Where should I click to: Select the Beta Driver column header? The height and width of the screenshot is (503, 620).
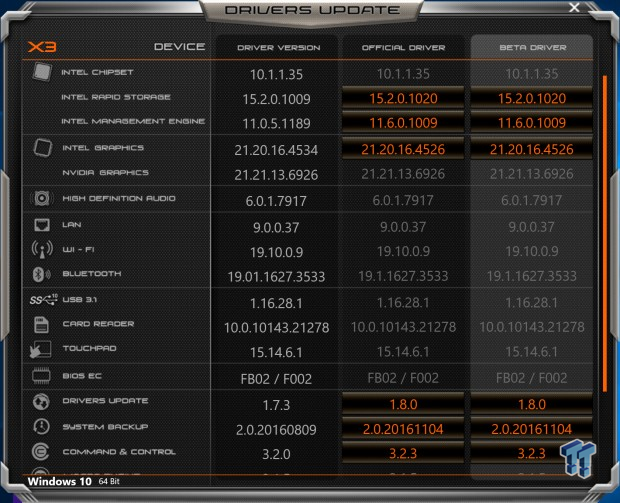tap(533, 47)
